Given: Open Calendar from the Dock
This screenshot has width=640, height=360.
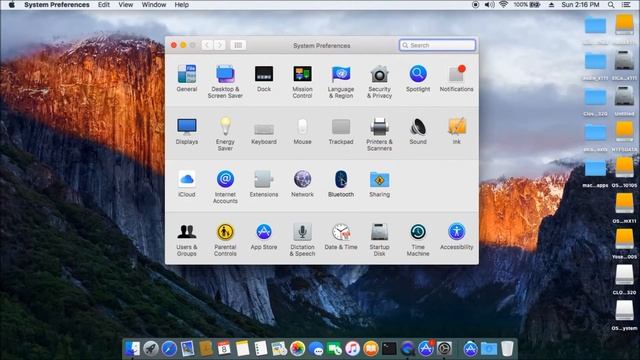Looking at the screenshot, I should click(x=224, y=349).
